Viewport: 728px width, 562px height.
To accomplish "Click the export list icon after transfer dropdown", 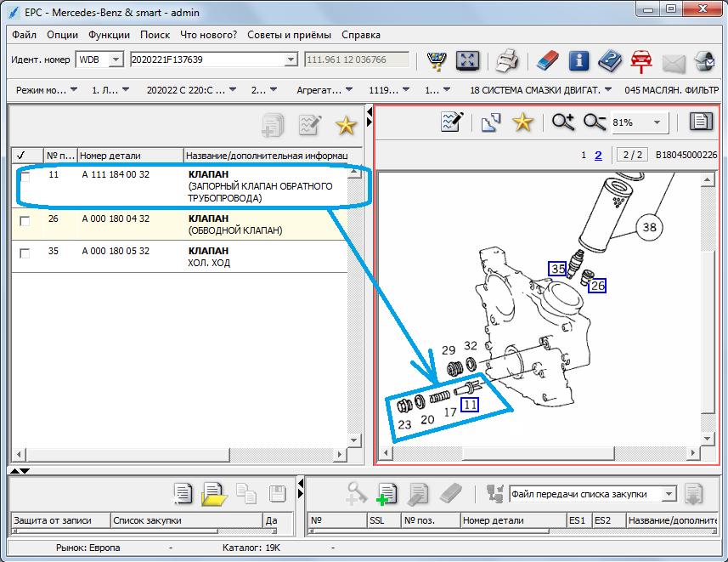I will coord(694,494).
